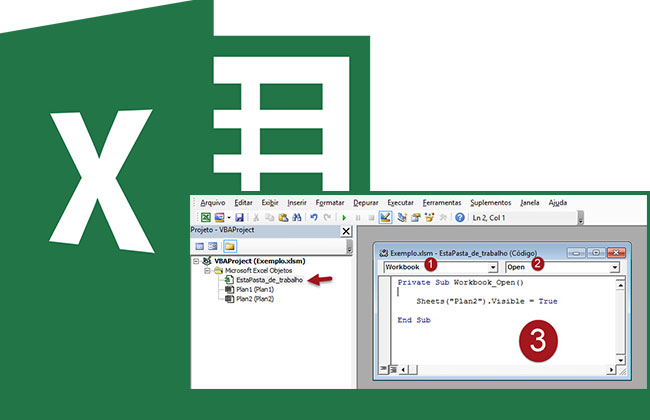Click the Redo arrow icon
This screenshot has width=650, height=420.
tap(327, 217)
